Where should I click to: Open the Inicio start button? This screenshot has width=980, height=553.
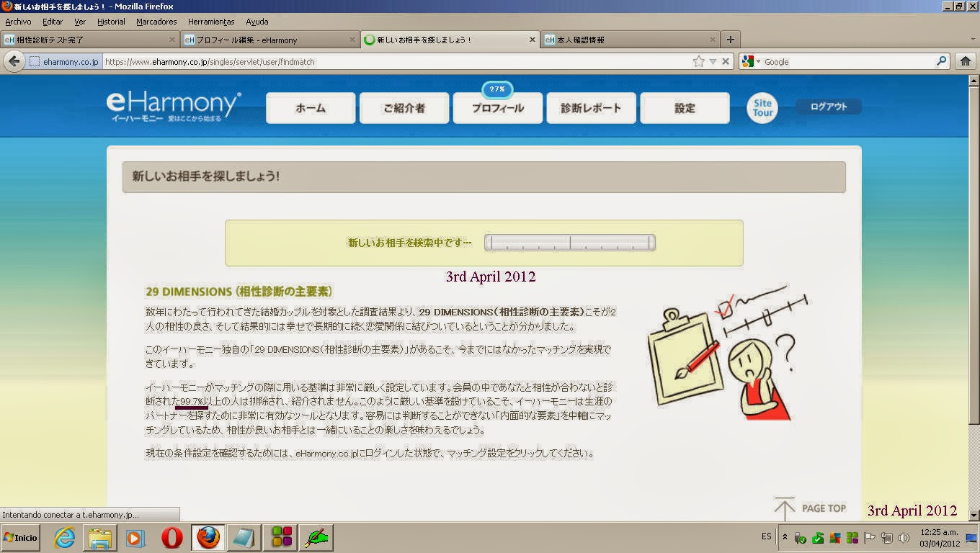(20, 538)
